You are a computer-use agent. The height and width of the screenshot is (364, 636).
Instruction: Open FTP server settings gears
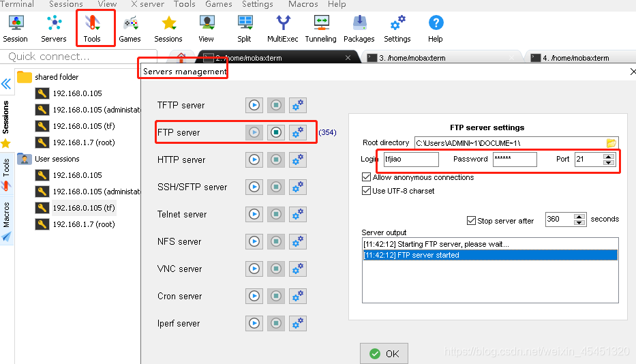[x=298, y=132]
